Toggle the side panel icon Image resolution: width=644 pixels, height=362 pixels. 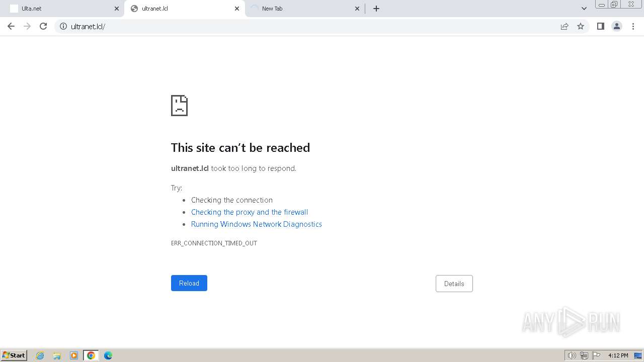point(601,26)
